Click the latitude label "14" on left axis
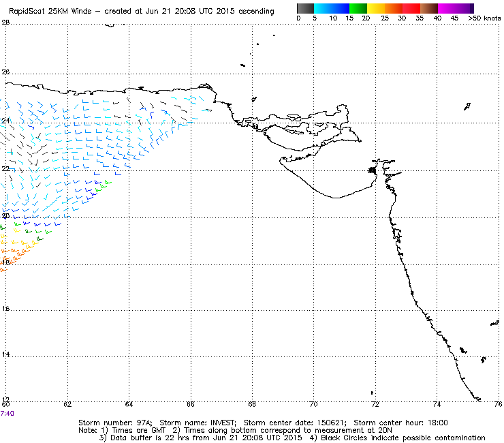Image resolution: width=504 pixels, height=443 pixels. 5,354
